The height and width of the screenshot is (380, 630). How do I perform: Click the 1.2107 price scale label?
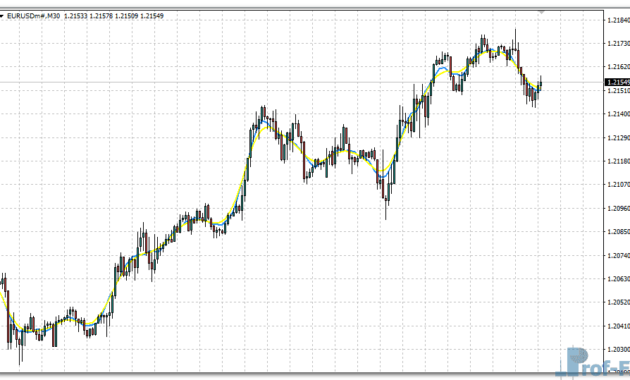click(x=619, y=185)
